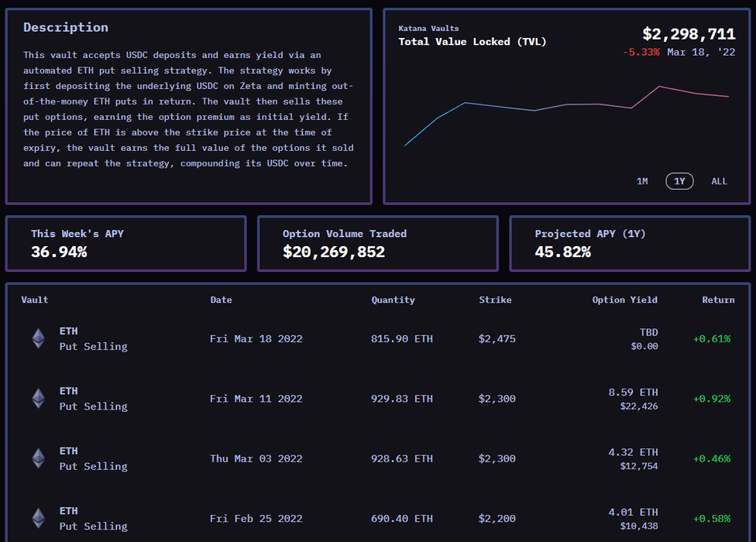The width and height of the screenshot is (756, 542).
Task: Click the $2,298,711 TVL value
Action: [688, 34]
